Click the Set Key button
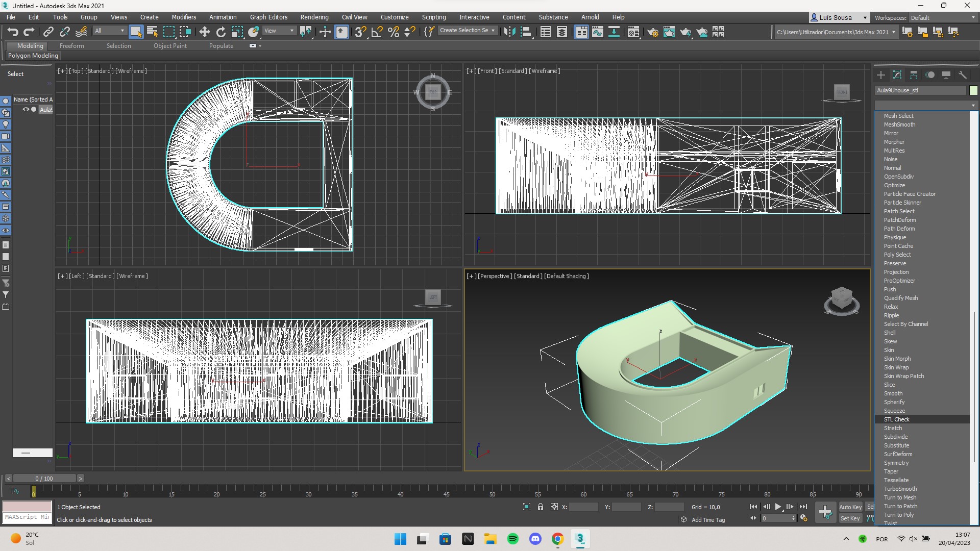This screenshot has height=551, width=980. [x=850, y=518]
